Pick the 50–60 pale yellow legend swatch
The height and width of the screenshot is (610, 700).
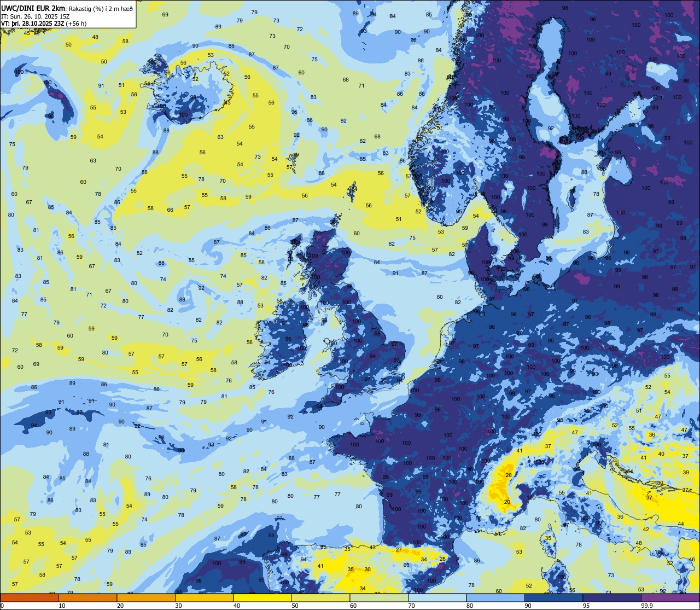320,597
